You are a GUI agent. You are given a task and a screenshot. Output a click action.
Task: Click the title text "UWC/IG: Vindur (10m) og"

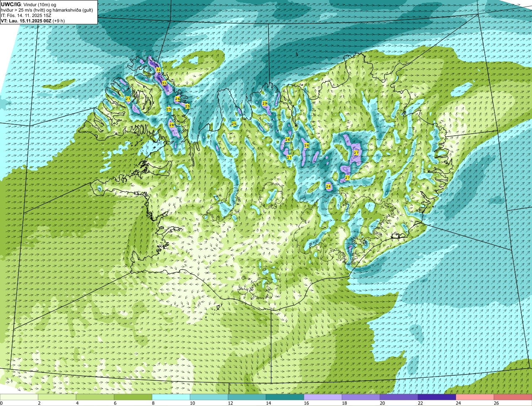(28, 4)
